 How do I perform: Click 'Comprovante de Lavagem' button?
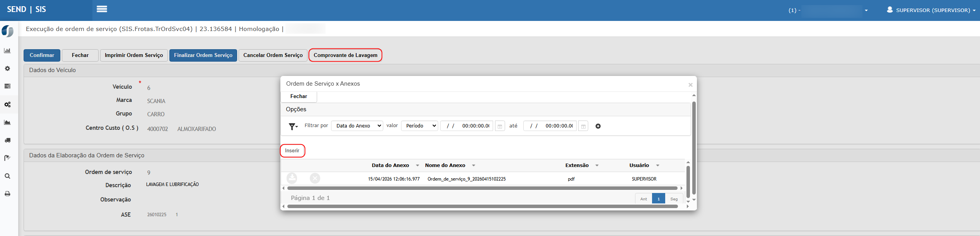click(345, 55)
